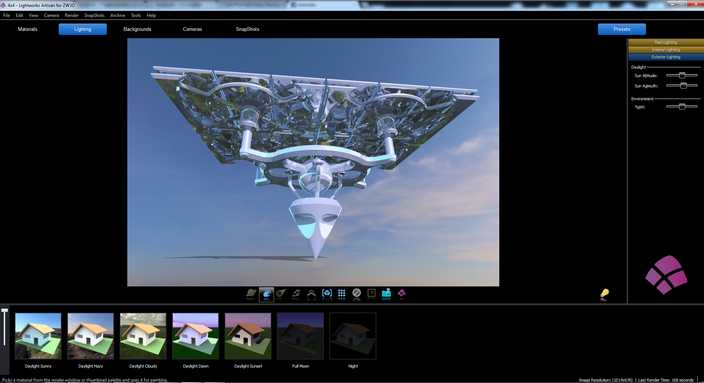Open the SnapShots menu
Image resolution: width=704 pixels, height=383 pixels.
[94, 15]
